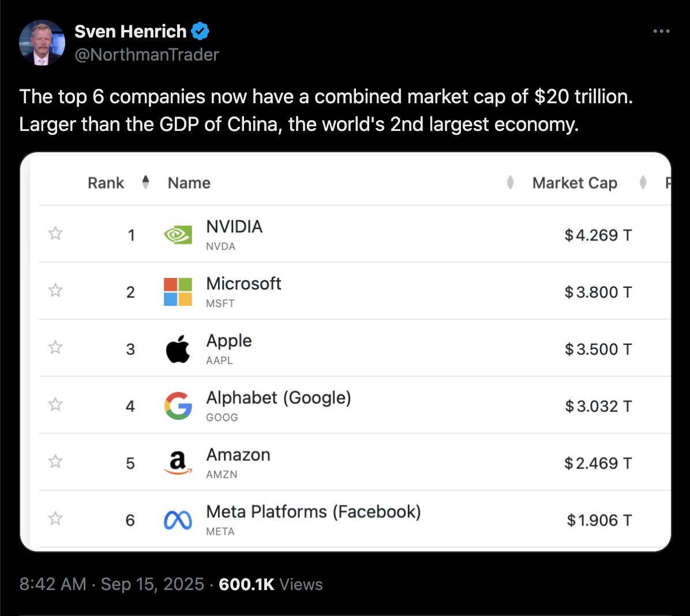This screenshot has height=616, width=690.
Task: Click the Google G logo
Action: click(178, 405)
